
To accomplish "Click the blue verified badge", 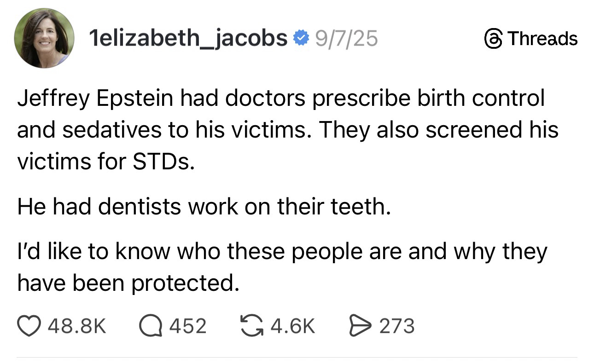I will pos(301,39).
